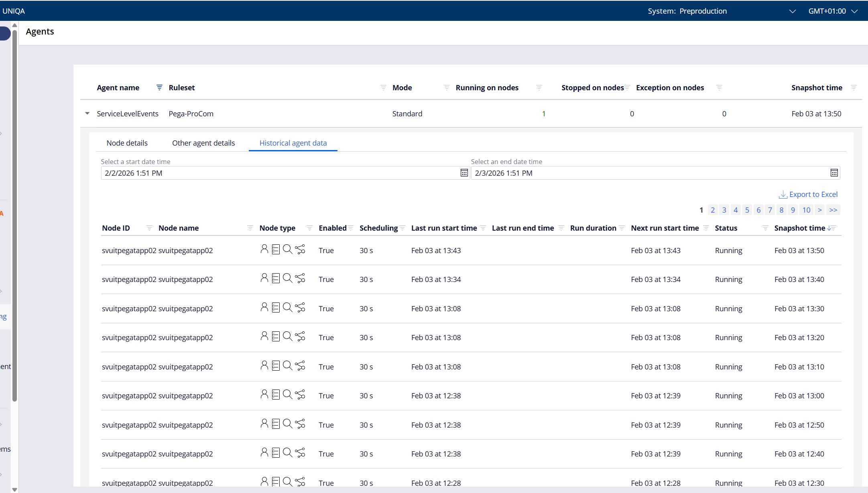Collapse the ServiceLevelEvents agent row
868x493 pixels.
[87, 114]
